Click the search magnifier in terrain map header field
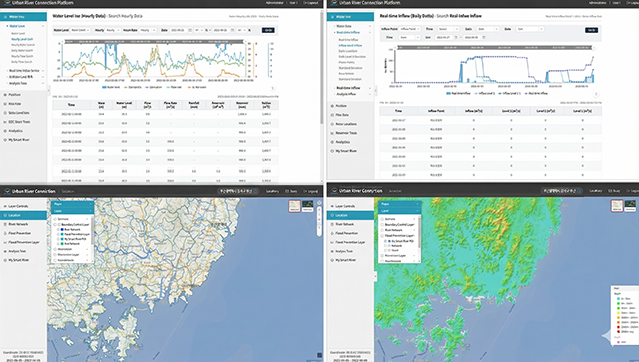Viewport: 639px width, 362px height. tap(579, 191)
